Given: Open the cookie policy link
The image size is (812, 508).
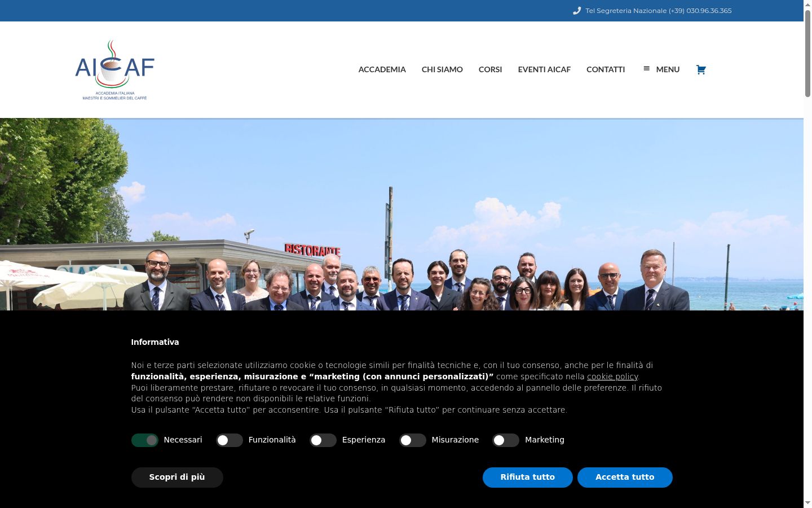Looking at the screenshot, I should (x=612, y=376).
